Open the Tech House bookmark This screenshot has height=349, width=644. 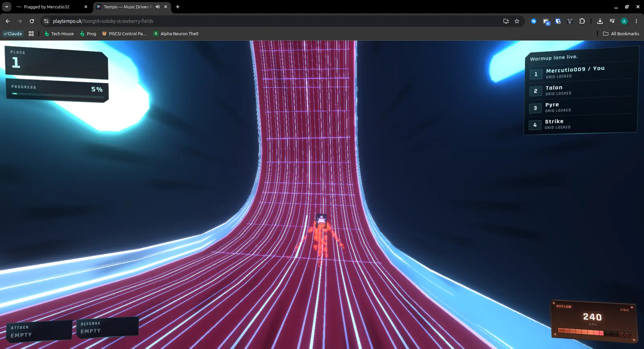coord(59,34)
